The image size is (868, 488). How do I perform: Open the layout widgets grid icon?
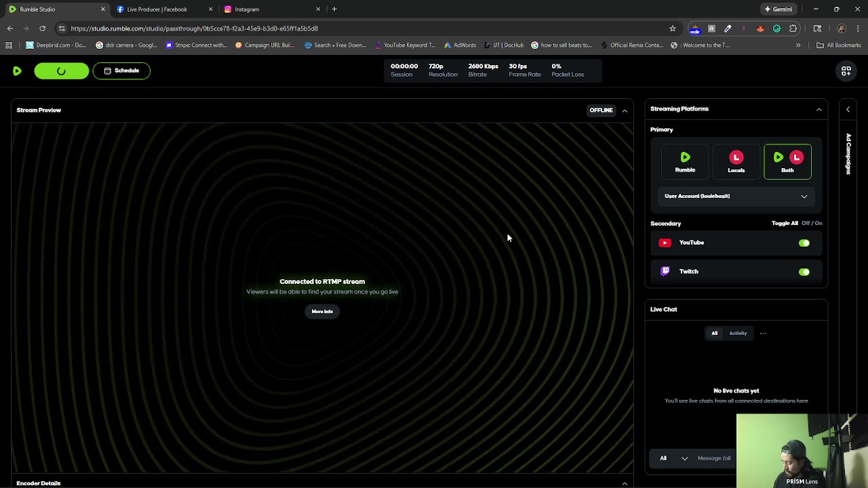click(x=846, y=70)
